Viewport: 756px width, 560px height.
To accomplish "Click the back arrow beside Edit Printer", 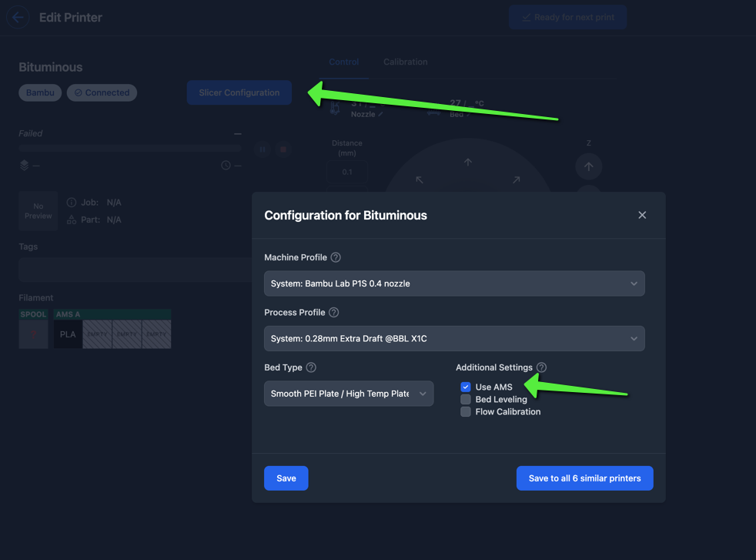I will pyautogui.click(x=18, y=18).
